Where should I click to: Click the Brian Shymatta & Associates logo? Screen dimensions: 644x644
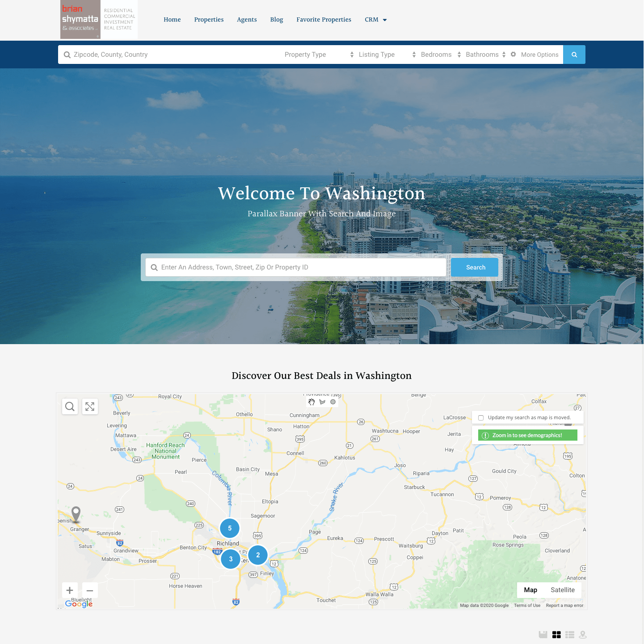tap(99, 19)
